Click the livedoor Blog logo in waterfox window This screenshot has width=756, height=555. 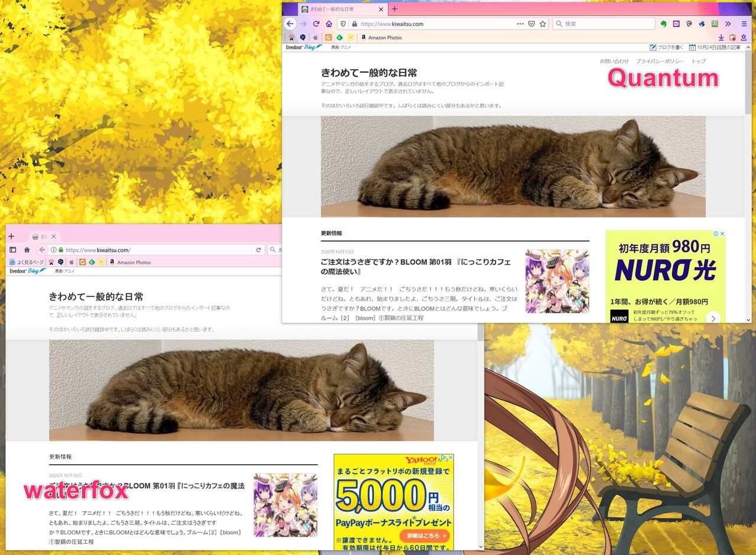[x=27, y=271]
